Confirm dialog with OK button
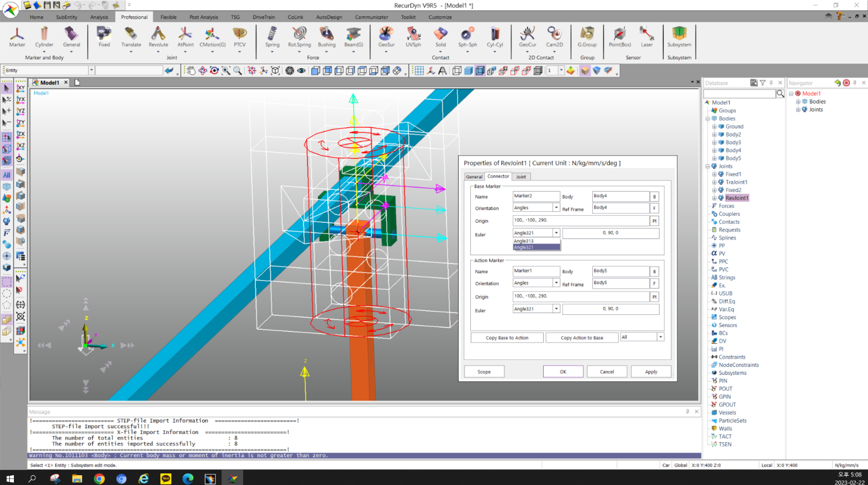The image size is (868, 485). coord(563,372)
